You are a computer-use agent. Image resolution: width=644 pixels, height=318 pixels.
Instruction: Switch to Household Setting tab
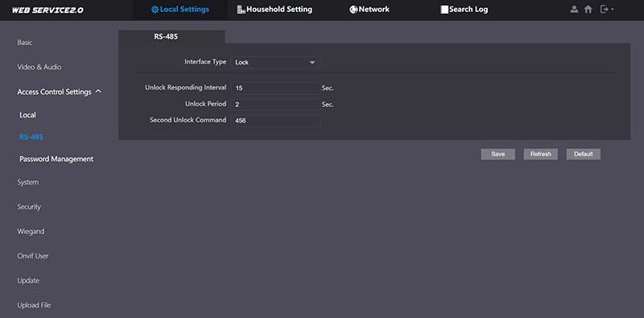point(275,10)
